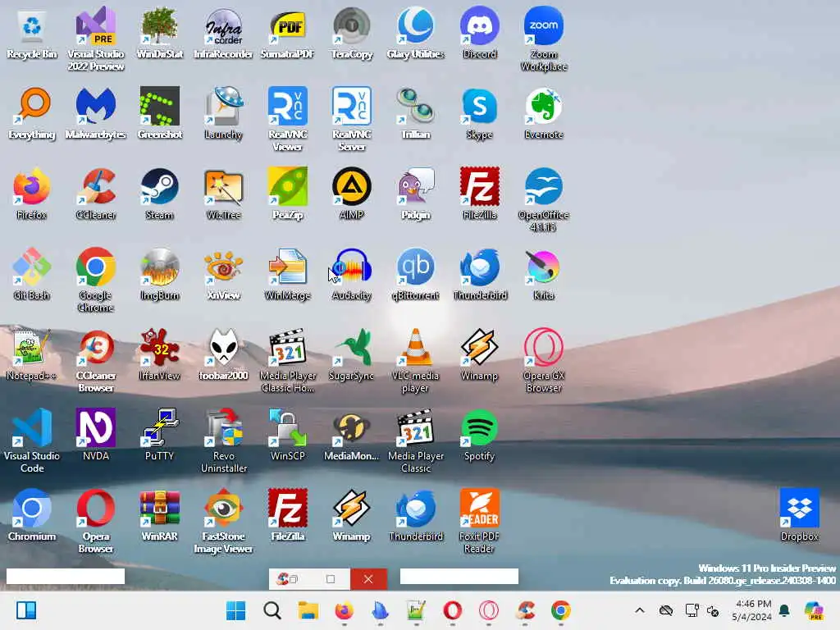Select the Git Bash desktop icon
This screenshot has width=840, height=630.
point(32,274)
